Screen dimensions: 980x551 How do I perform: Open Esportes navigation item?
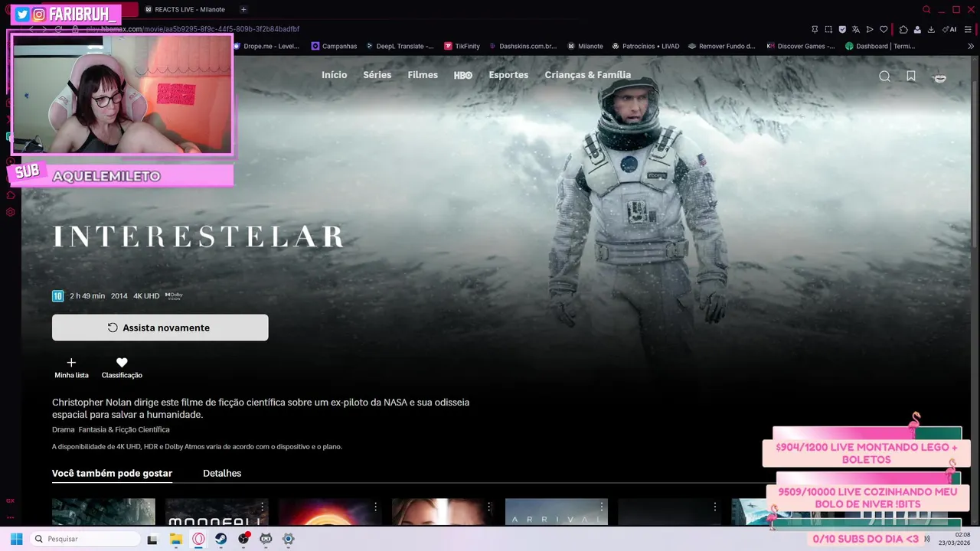[x=508, y=75]
